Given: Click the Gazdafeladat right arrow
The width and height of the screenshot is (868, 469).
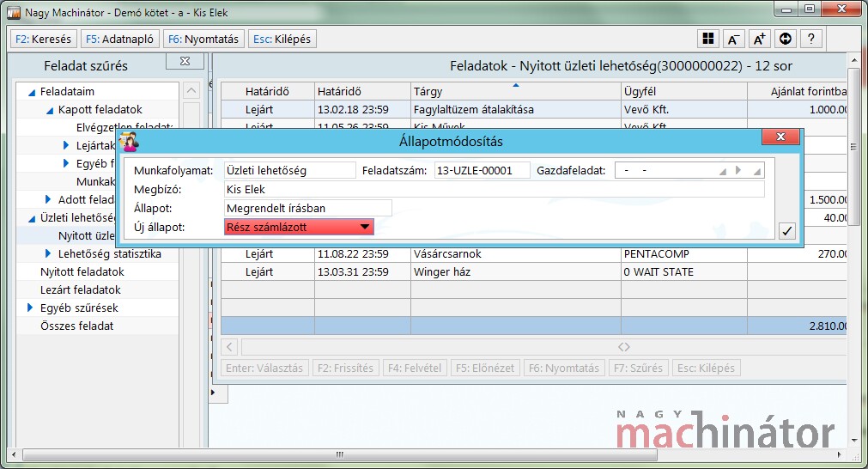Looking at the screenshot, I should tap(738, 171).
